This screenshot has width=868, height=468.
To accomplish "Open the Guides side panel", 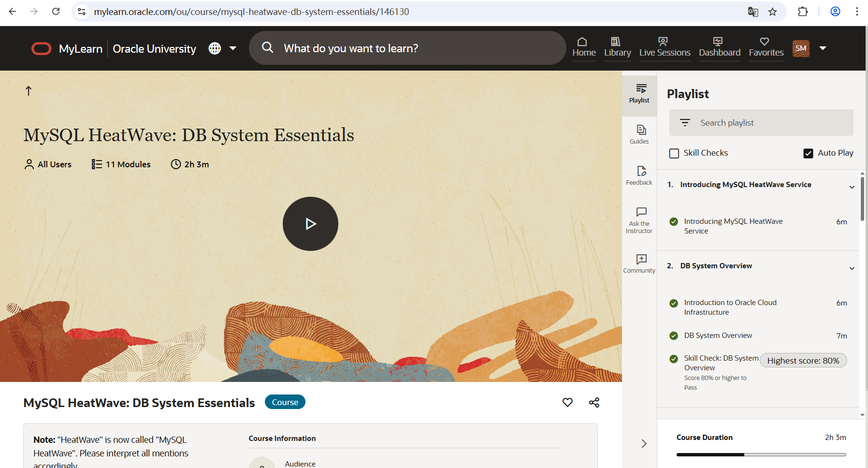I will [639, 134].
